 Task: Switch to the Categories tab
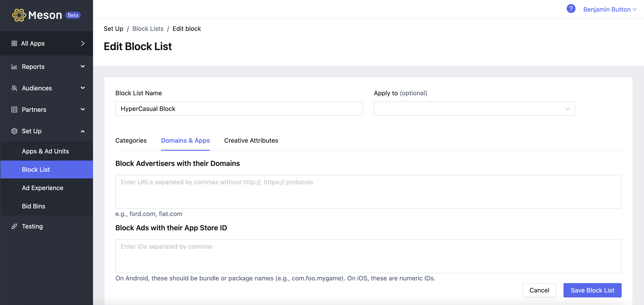pos(131,140)
